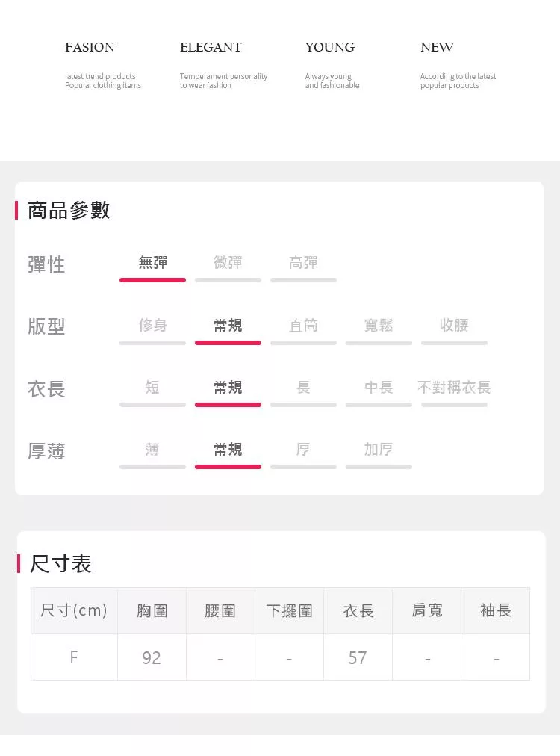Select the 微彈 elasticity option
Screen dimensions: 560x756
click(228, 263)
